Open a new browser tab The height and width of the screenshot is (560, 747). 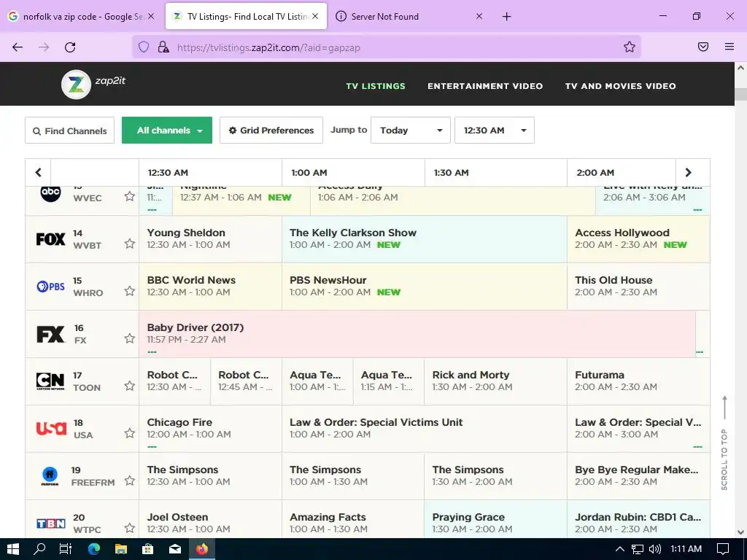506,17
